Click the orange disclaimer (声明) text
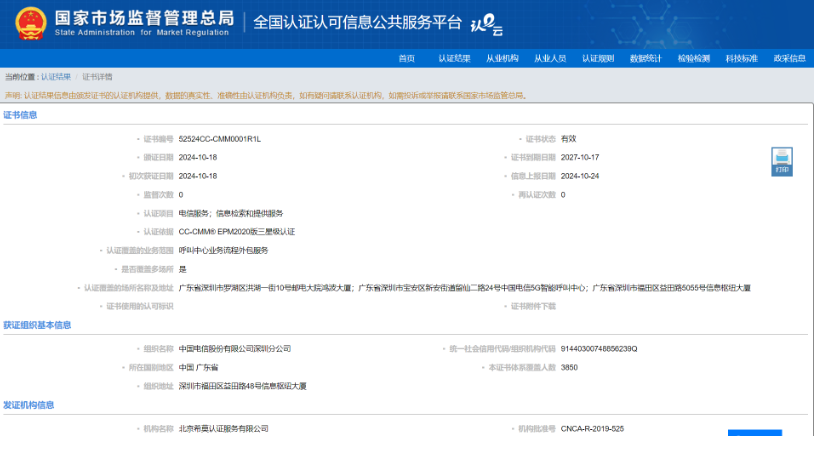The width and height of the screenshot is (814, 455). 266,96
